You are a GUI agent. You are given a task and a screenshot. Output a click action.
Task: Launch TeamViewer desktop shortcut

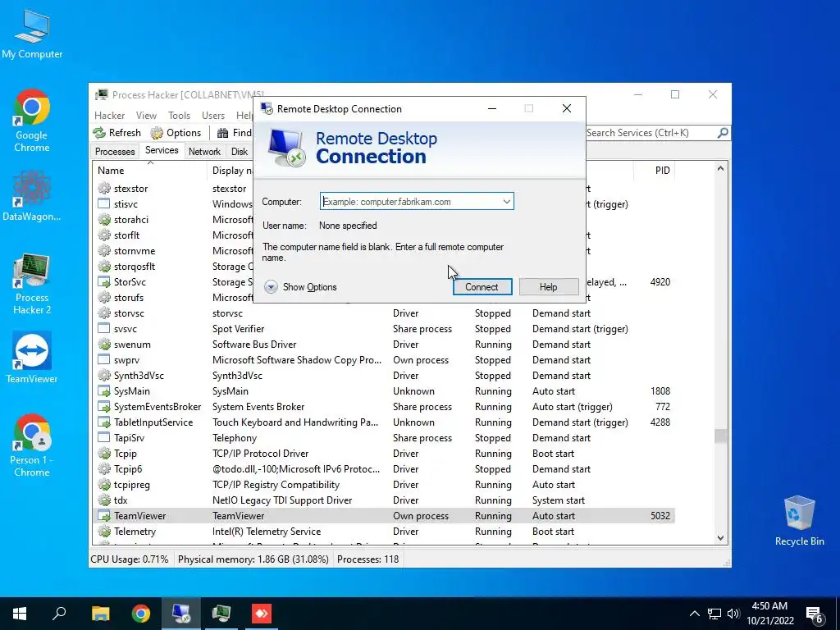click(32, 358)
